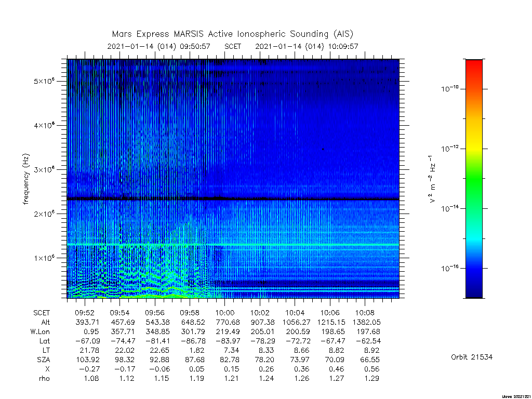Click the 1×10⁶ frequency tick label
532x399 pixels.
point(44,258)
